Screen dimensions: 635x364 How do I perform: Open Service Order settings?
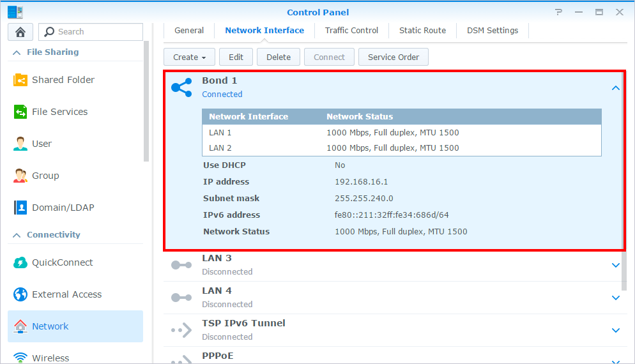[394, 57]
